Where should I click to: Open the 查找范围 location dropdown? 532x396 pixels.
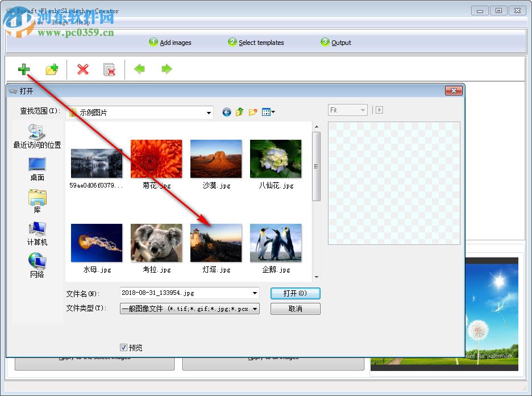pyautogui.click(x=208, y=112)
